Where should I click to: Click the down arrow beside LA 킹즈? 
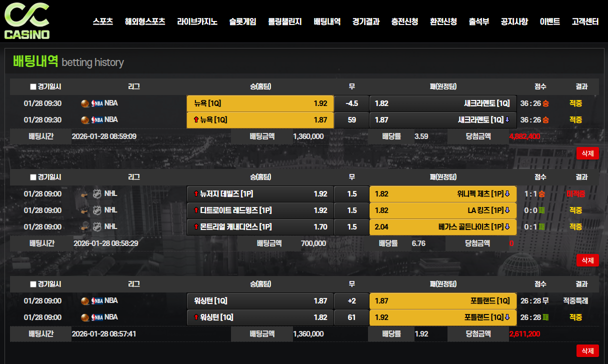pyautogui.click(x=507, y=210)
